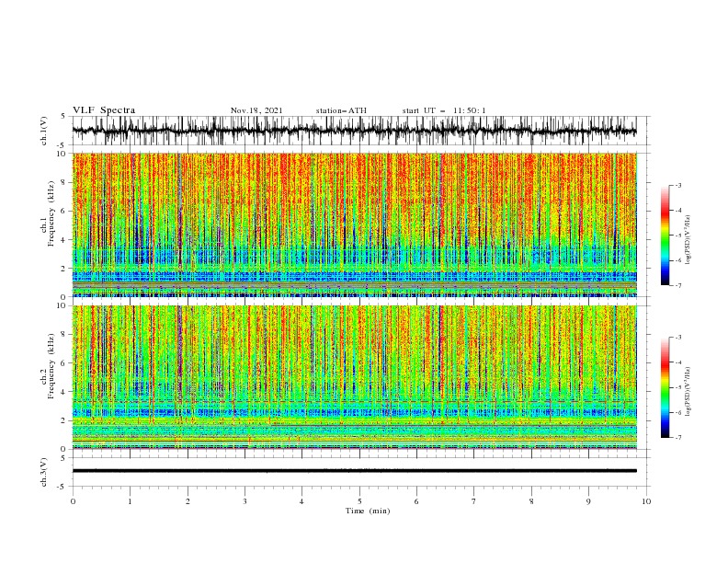This screenshot has width=728, height=563.
Task: Click the time axis tick label "2"
Action: (188, 501)
